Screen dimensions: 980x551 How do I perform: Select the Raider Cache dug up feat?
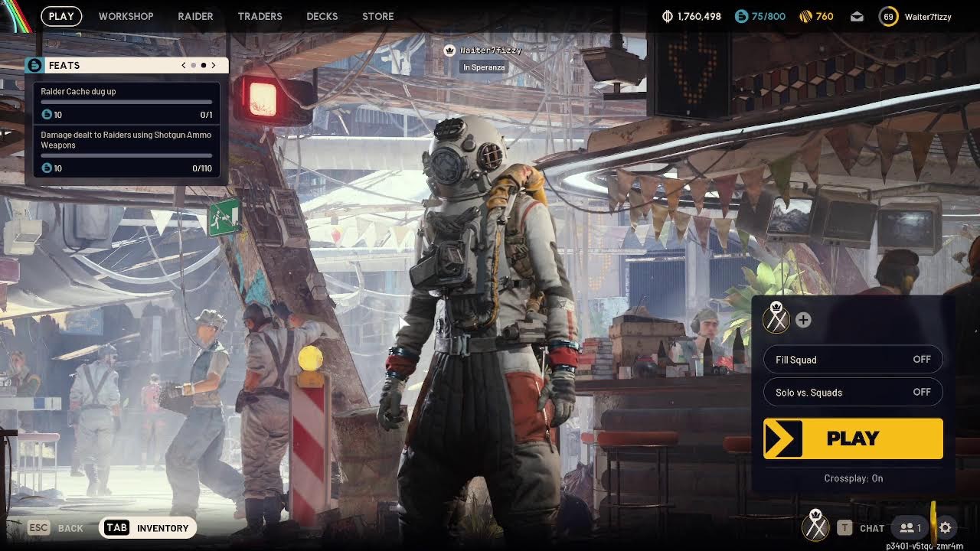click(127, 103)
